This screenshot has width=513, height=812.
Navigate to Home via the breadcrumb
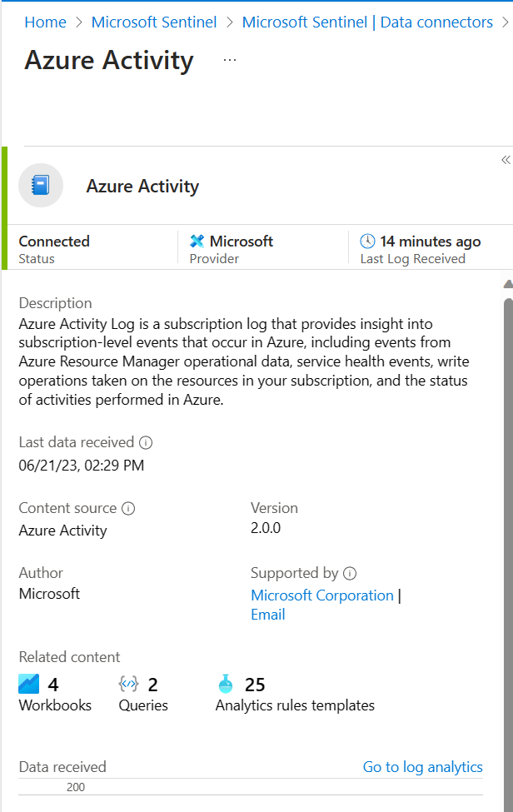click(45, 22)
